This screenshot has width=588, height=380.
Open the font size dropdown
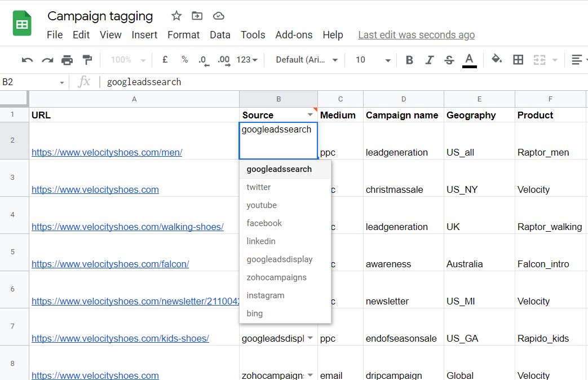[x=371, y=59]
